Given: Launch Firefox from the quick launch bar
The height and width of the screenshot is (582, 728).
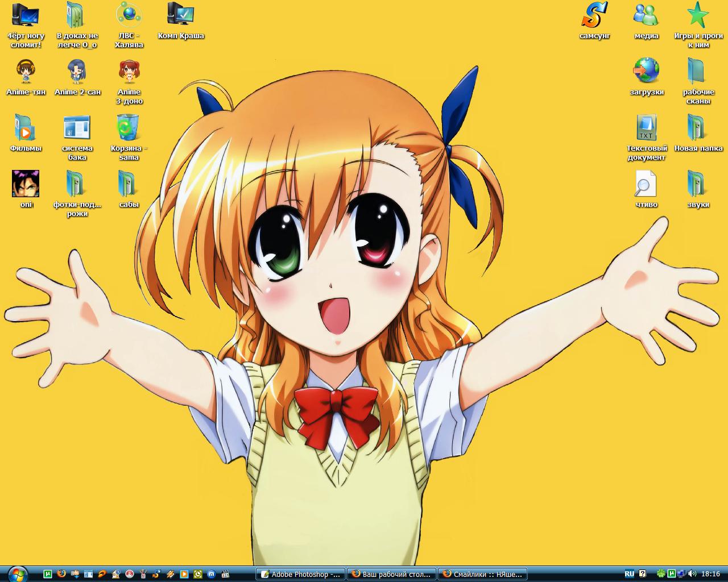Looking at the screenshot, I should tap(61, 574).
